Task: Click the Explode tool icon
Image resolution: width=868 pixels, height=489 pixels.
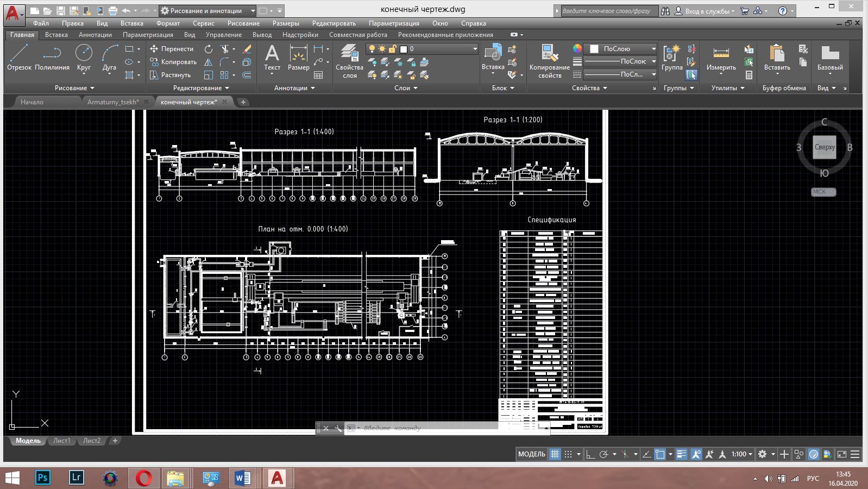Action: pos(247,62)
